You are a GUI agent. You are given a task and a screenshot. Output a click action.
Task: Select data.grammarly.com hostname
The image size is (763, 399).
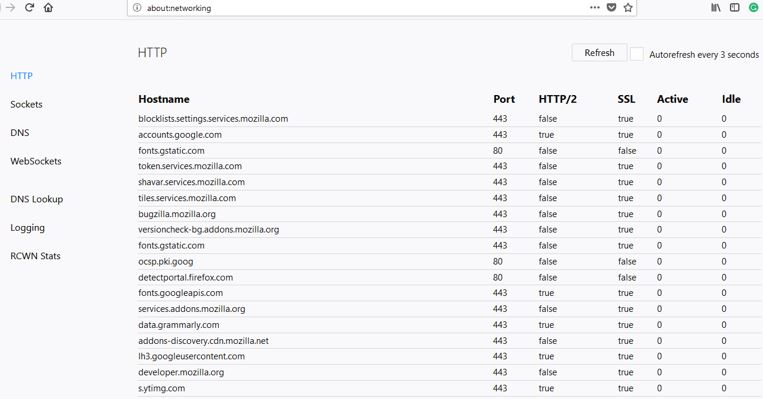(x=179, y=325)
